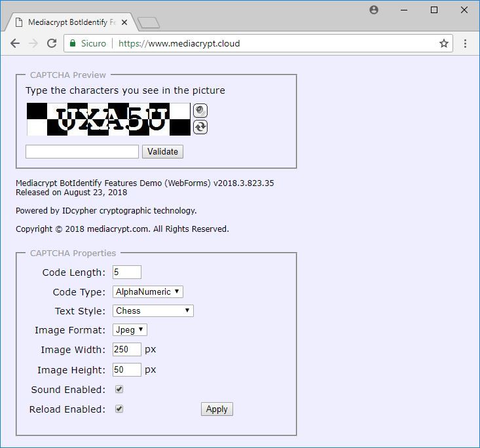
Task: Reload the CAPTCHA image icon
Action: pos(200,127)
